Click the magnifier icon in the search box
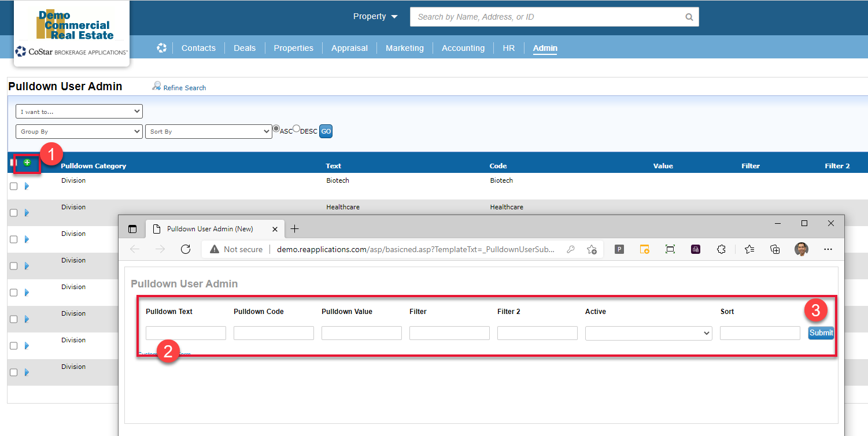 click(689, 17)
